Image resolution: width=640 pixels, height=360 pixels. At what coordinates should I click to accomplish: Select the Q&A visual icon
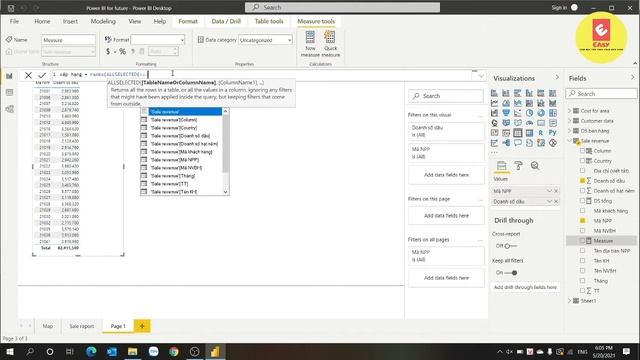point(518,143)
